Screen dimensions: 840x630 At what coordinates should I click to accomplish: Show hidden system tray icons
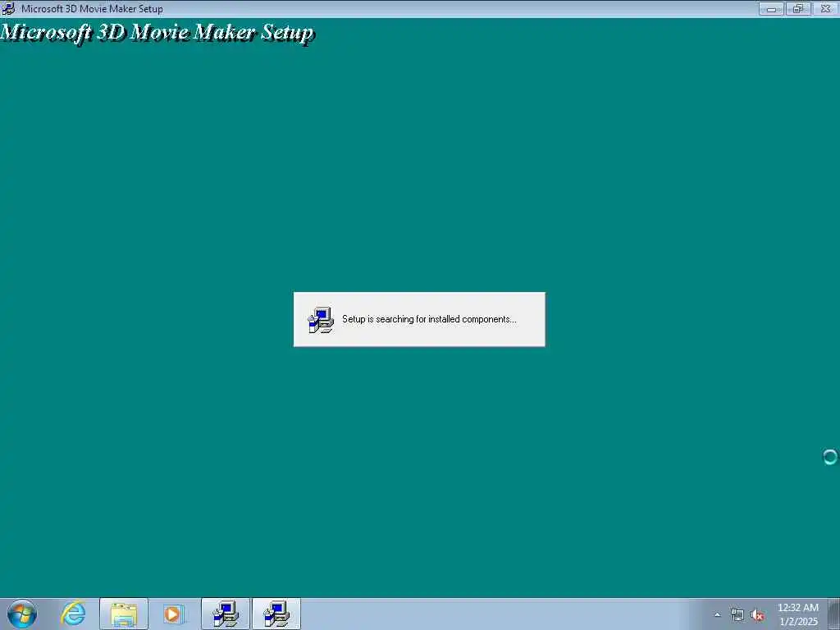(717, 614)
